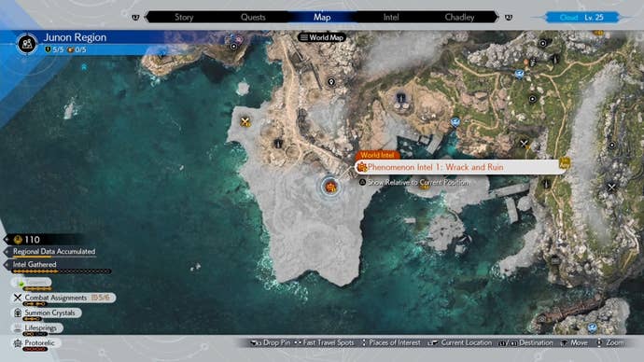The image size is (644, 362).
Task: Select the blue chocobo stop icon at bottom right coast
Action: (592, 327)
